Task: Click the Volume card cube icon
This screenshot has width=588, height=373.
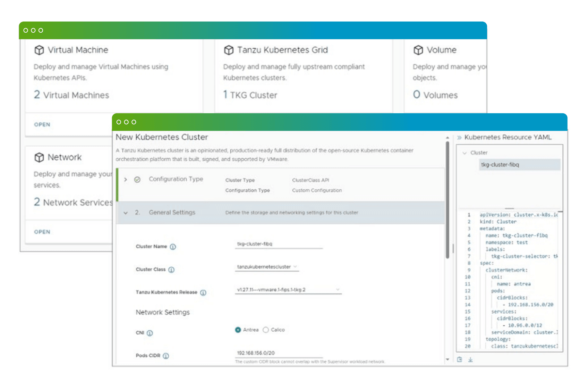Action: pos(418,50)
